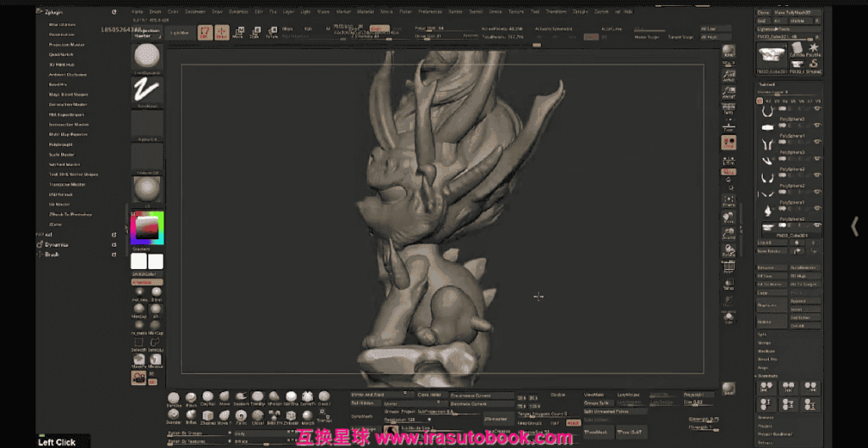Toggle the Double option in bottom panel
The width and height of the screenshot is (868, 448).
tap(558, 395)
